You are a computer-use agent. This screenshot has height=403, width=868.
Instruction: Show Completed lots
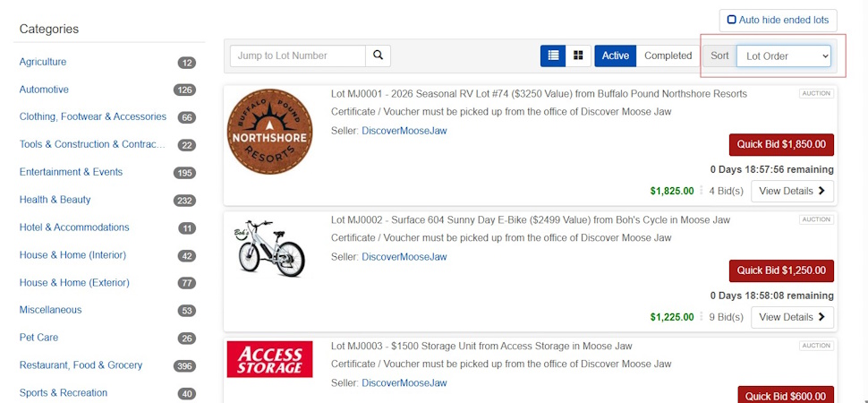coord(668,56)
